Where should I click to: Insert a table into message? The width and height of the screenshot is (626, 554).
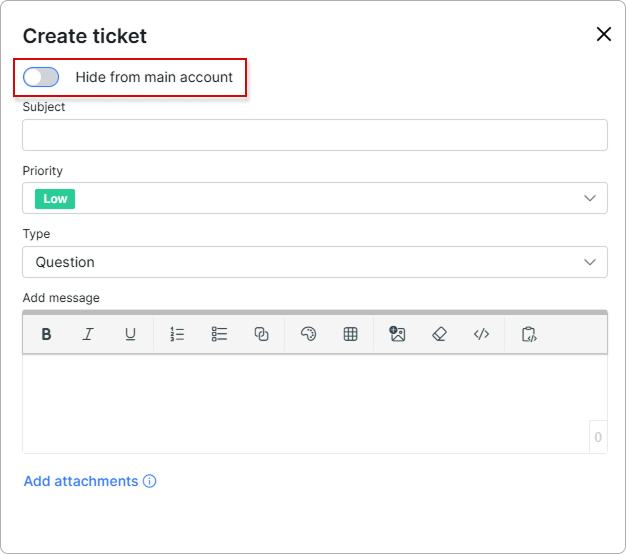click(351, 334)
